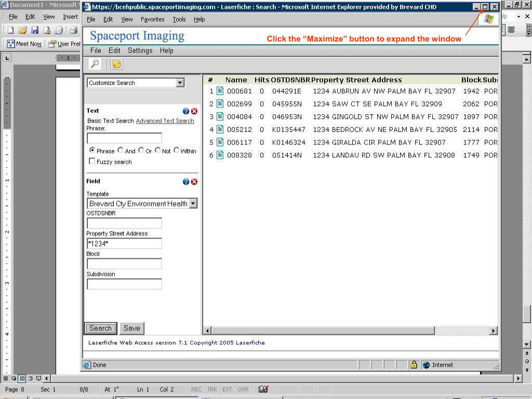This screenshot has height=399, width=532.
Task: Click the Windows flag logo in IE
Action: [x=488, y=19]
